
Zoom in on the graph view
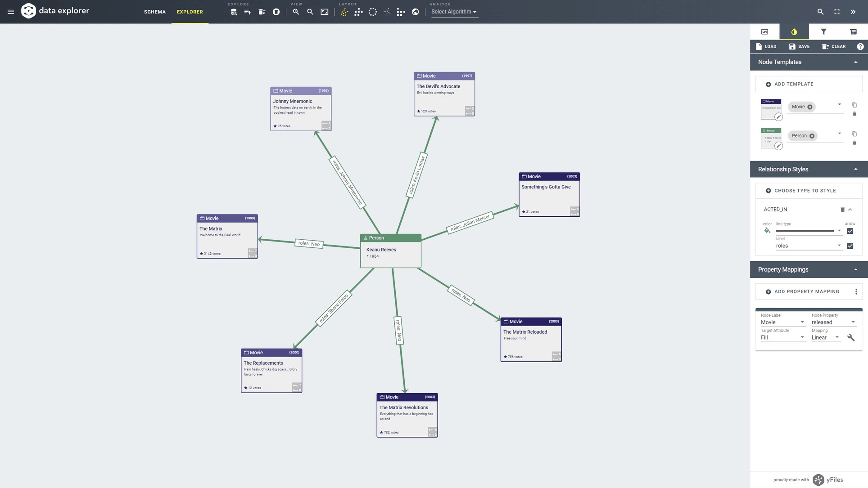tap(296, 12)
